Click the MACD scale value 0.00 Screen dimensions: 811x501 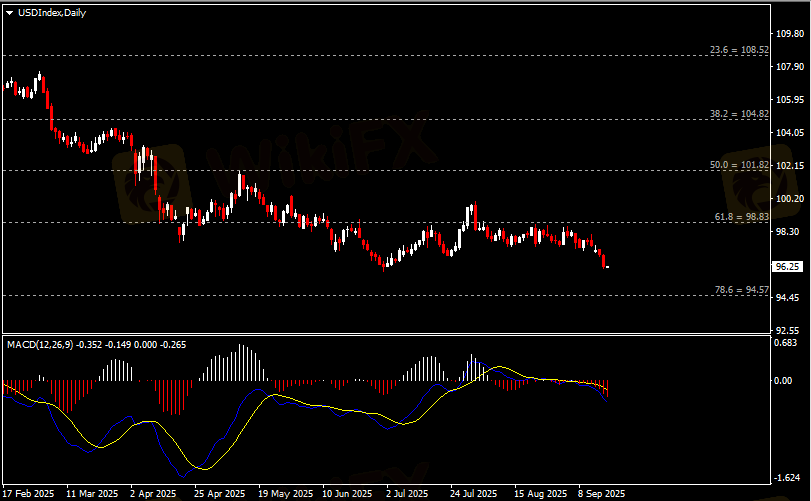[784, 381]
